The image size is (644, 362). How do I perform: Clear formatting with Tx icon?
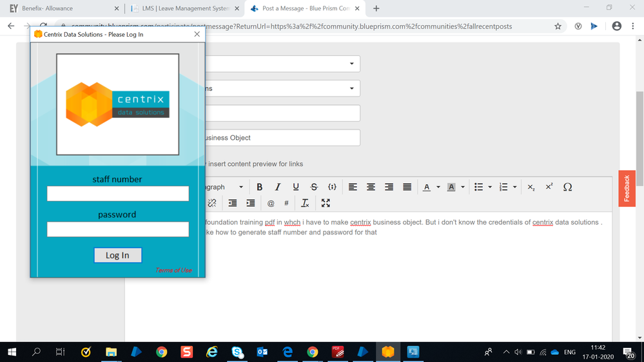click(x=305, y=203)
